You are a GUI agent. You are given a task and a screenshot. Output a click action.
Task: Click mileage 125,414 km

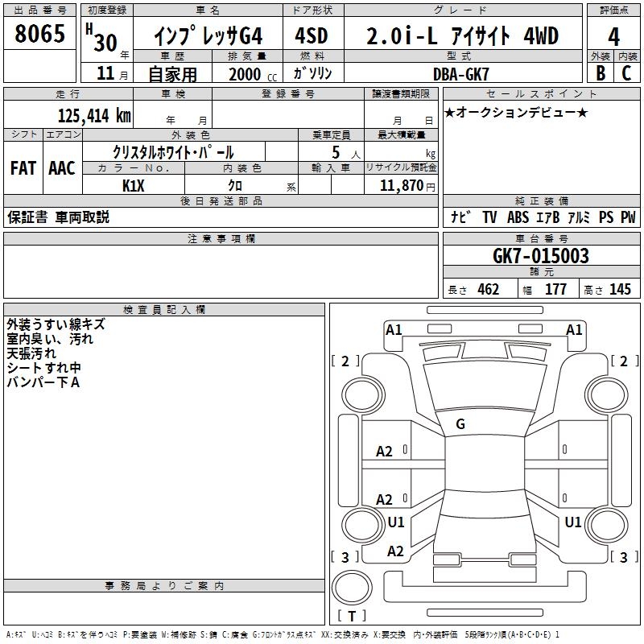[94, 116]
